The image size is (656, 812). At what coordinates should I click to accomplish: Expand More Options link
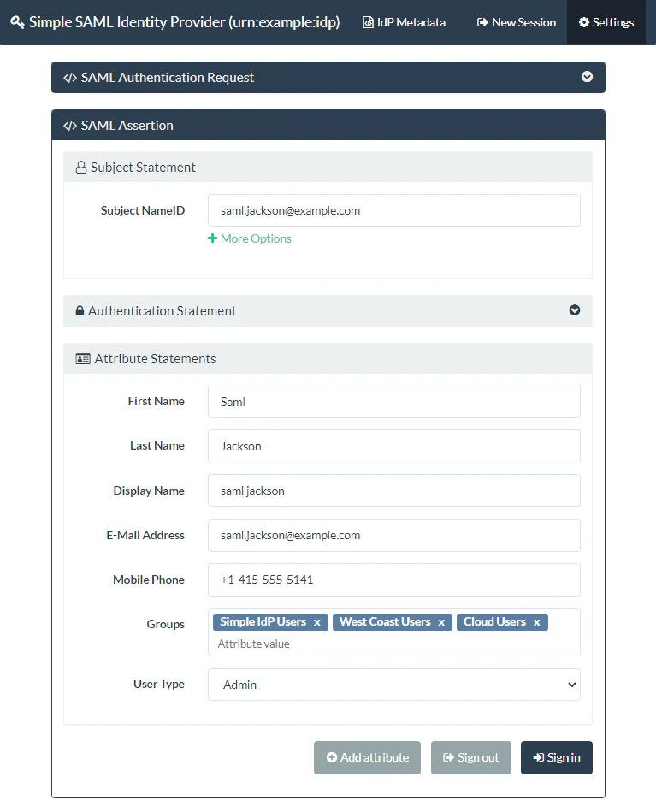250,238
